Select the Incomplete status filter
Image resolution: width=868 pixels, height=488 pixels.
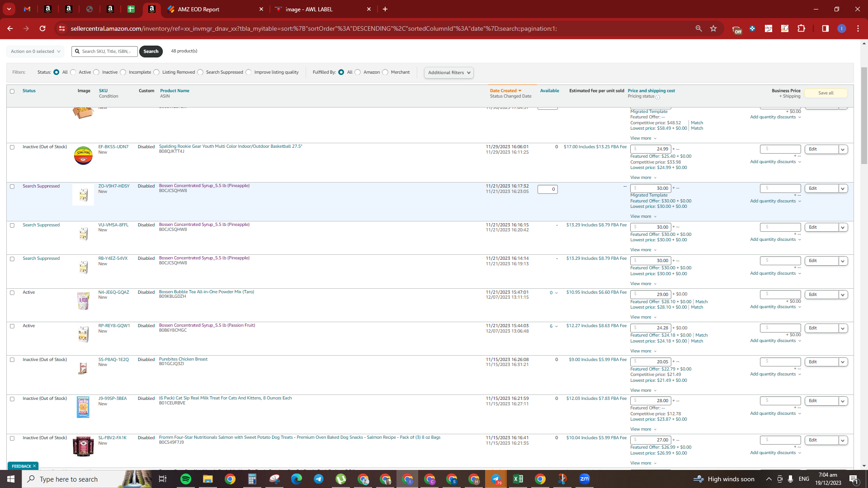pos(123,72)
